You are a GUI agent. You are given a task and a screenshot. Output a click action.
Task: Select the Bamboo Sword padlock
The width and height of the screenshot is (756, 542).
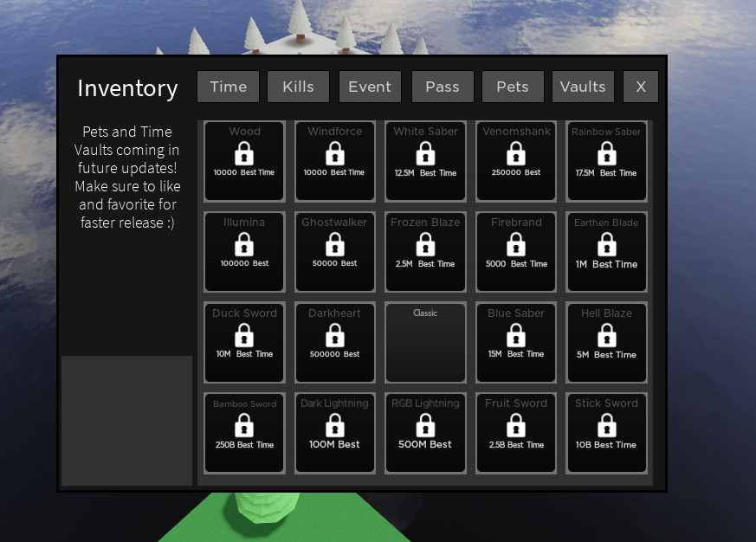click(244, 426)
